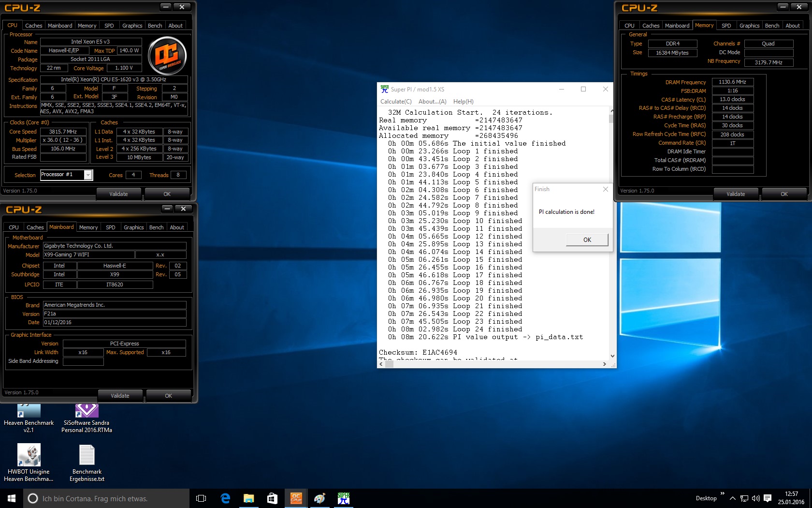Open Bench tab in top-left CPU-Z window
This screenshot has height=508, width=812.
coord(155,26)
